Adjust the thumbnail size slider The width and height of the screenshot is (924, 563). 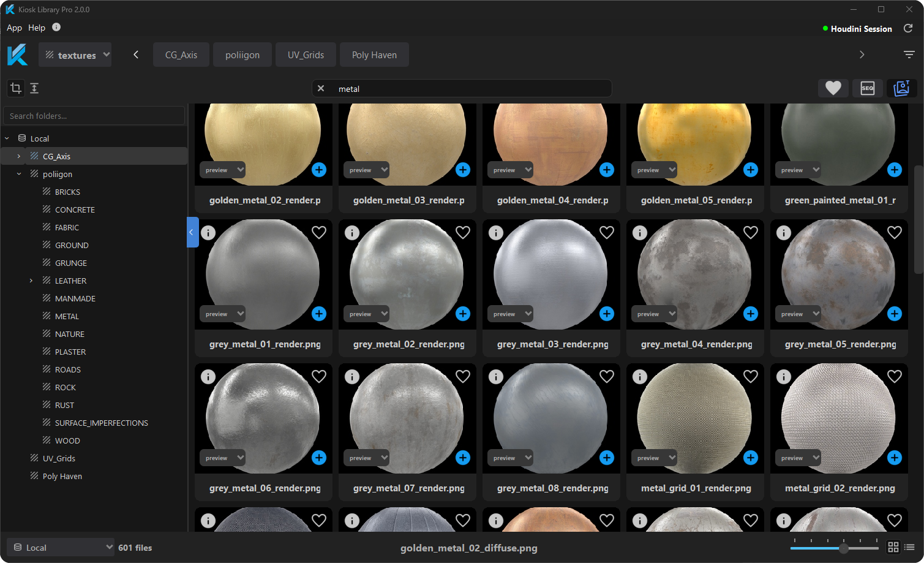point(844,548)
